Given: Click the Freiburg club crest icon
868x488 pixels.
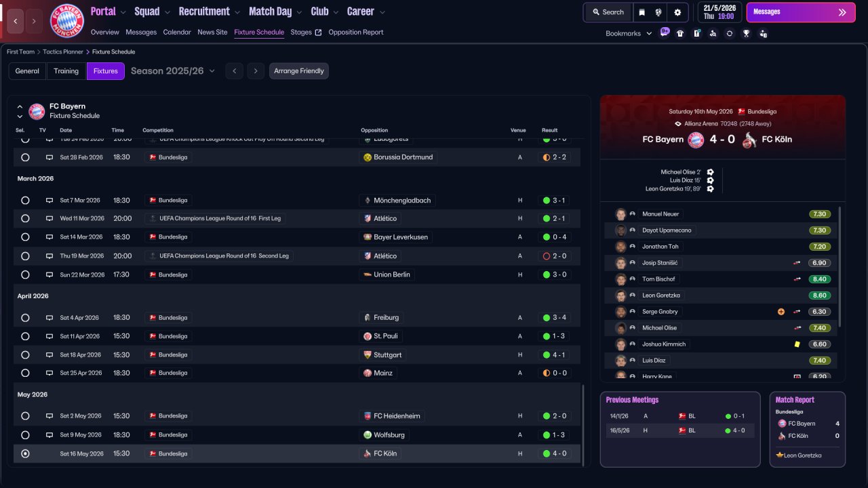Looking at the screenshot, I should [368, 317].
